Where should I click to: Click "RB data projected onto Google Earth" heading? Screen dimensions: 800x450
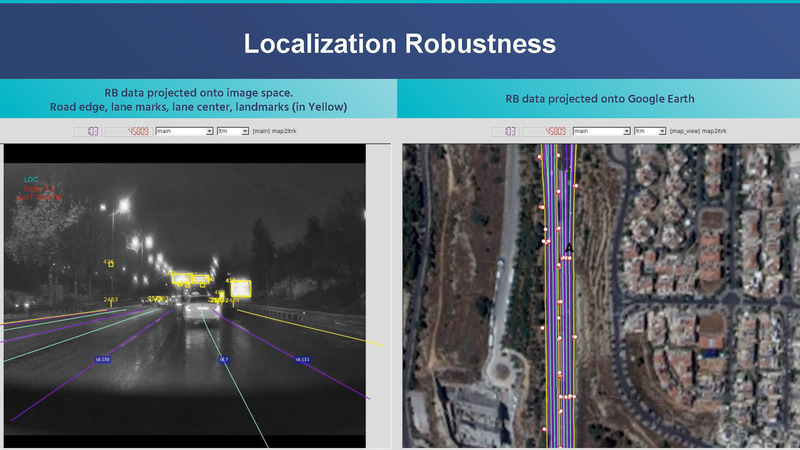[599, 99]
